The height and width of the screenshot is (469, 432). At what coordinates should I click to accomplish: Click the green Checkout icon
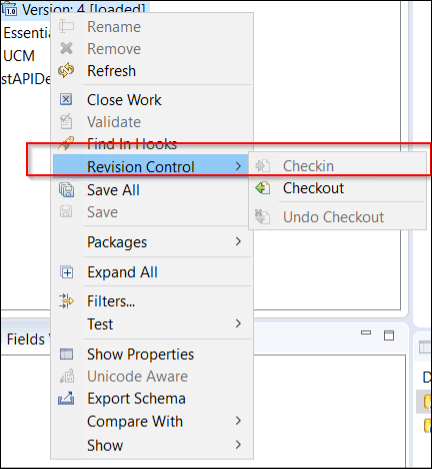(x=263, y=188)
